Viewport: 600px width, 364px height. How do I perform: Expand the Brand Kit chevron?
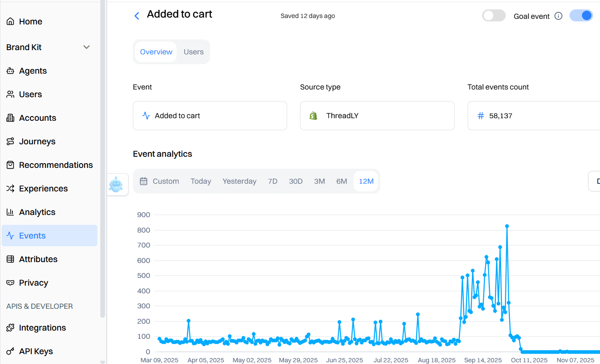[x=87, y=47]
